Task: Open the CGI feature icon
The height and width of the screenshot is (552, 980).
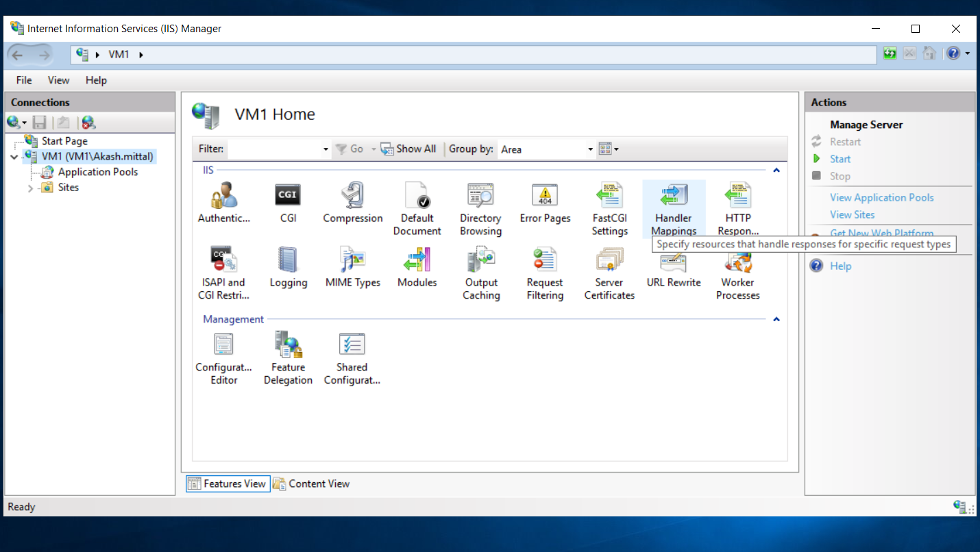Action: [x=288, y=203]
